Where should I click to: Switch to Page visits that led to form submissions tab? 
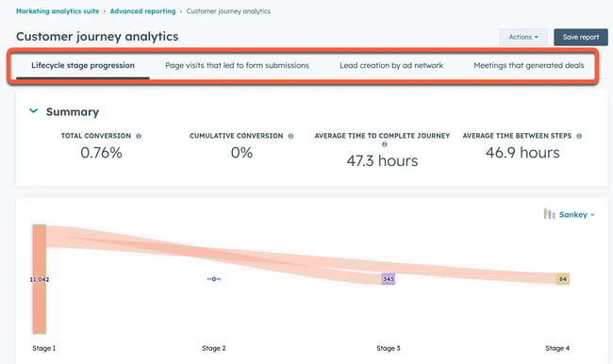[x=237, y=65]
